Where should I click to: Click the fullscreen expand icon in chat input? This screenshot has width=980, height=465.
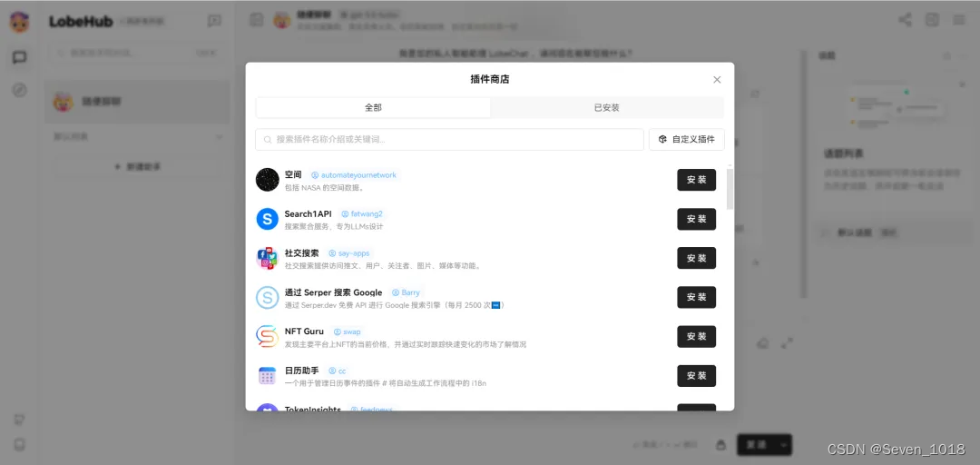point(787,343)
